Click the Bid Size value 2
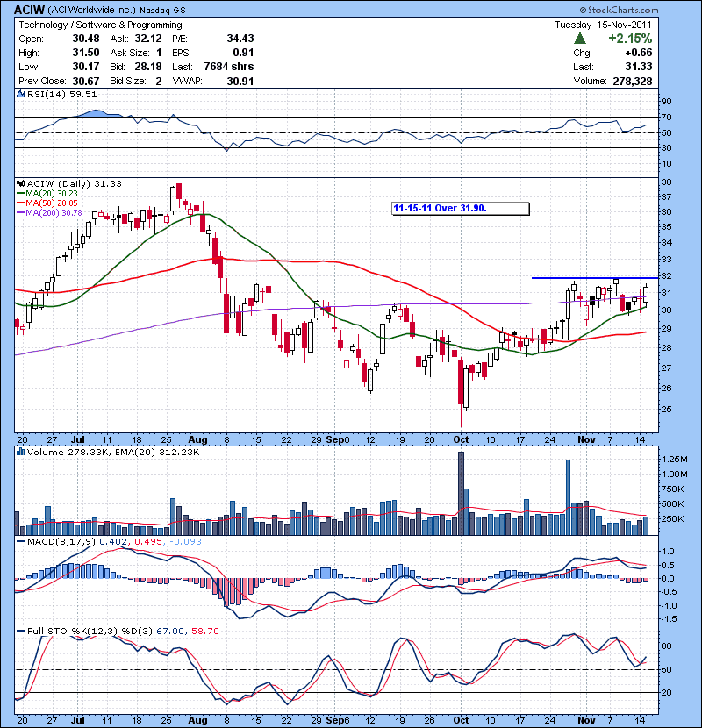The width and height of the screenshot is (702, 728). [159, 82]
